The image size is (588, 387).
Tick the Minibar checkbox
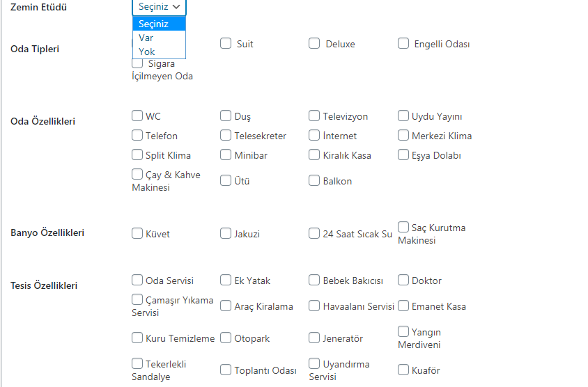[x=226, y=155]
